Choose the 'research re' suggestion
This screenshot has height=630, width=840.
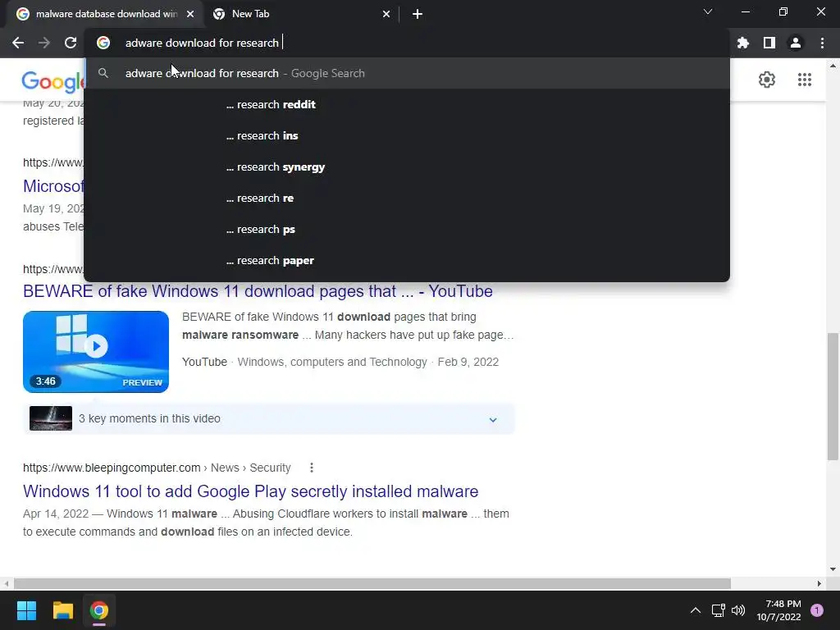pyautogui.click(x=407, y=199)
